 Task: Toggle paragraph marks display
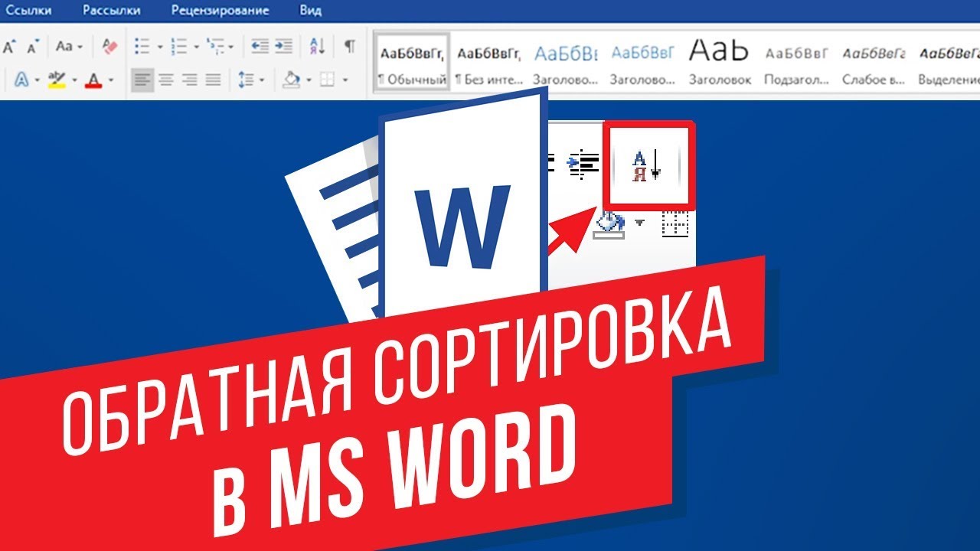(x=349, y=47)
